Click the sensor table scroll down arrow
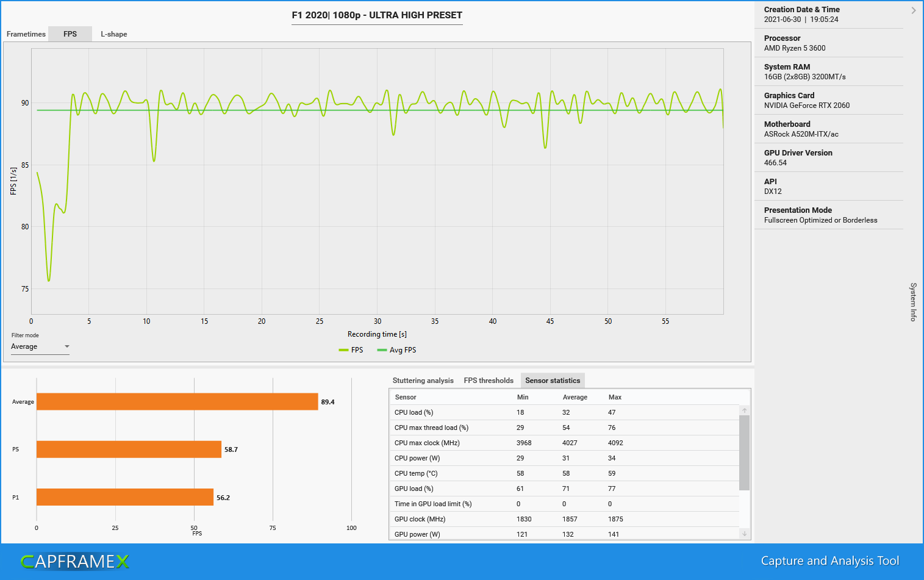Image resolution: width=924 pixels, height=580 pixels. (744, 534)
